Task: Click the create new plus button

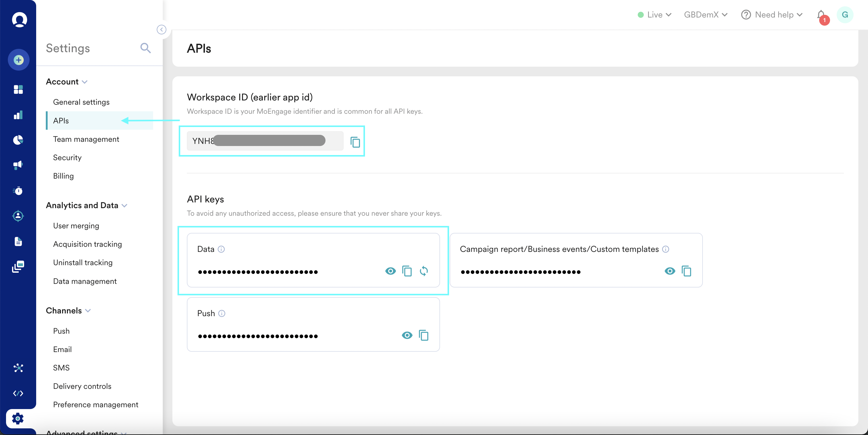Action: point(18,60)
